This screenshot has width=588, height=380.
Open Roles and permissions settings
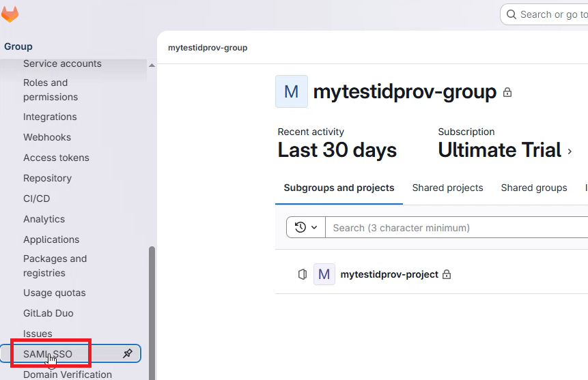tap(51, 89)
